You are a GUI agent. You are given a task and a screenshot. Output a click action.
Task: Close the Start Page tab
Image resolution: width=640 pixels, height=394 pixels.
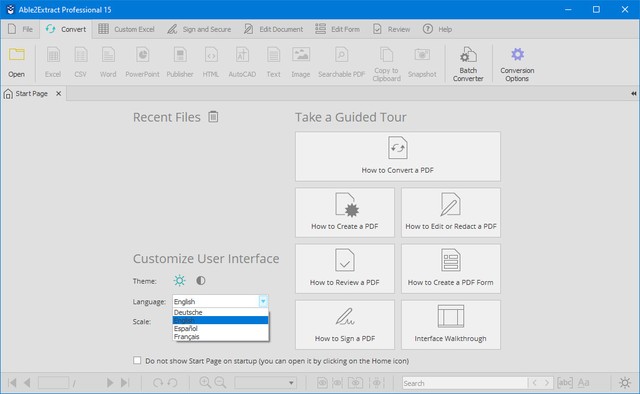[x=59, y=93]
